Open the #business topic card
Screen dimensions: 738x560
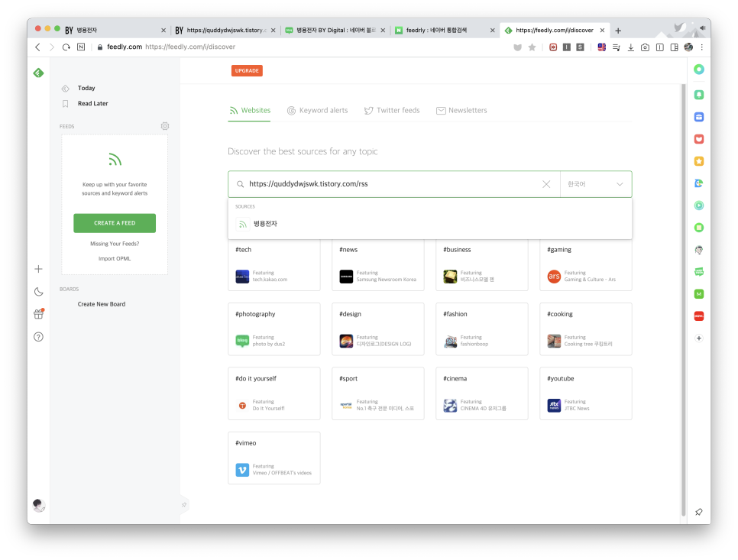click(482, 264)
